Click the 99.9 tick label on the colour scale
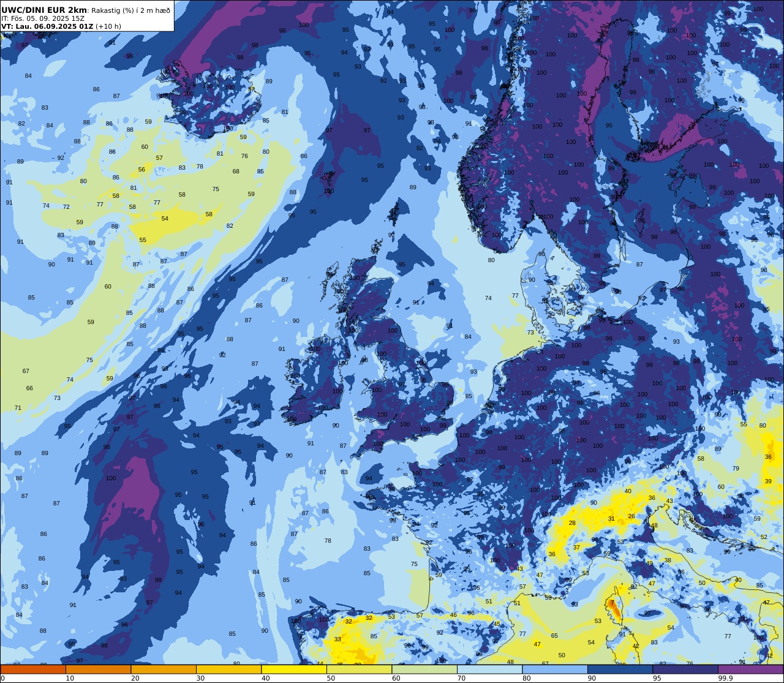The width and height of the screenshot is (784, 683). pos(725,678)
